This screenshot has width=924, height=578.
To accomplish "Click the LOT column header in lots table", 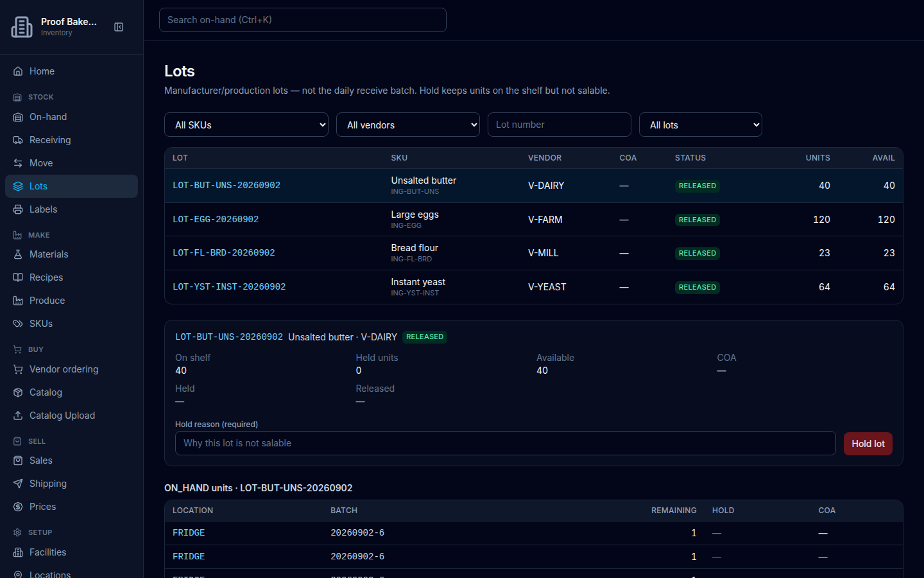I will point(180,158).
